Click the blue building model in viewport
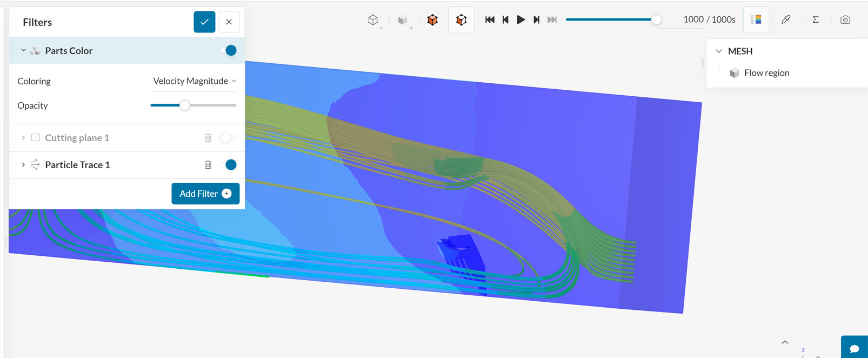 [463, 260]
